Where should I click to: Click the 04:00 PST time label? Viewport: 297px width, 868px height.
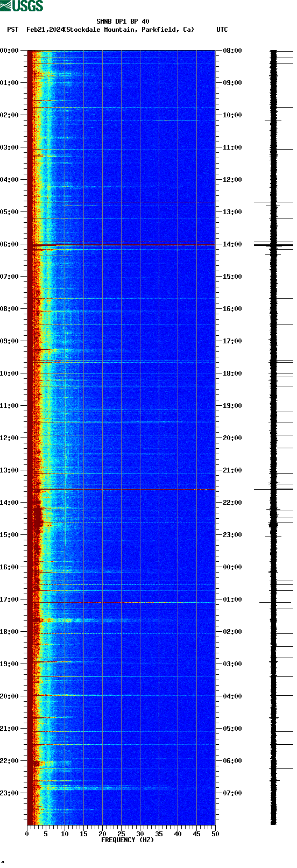click(x=10, y=180)
